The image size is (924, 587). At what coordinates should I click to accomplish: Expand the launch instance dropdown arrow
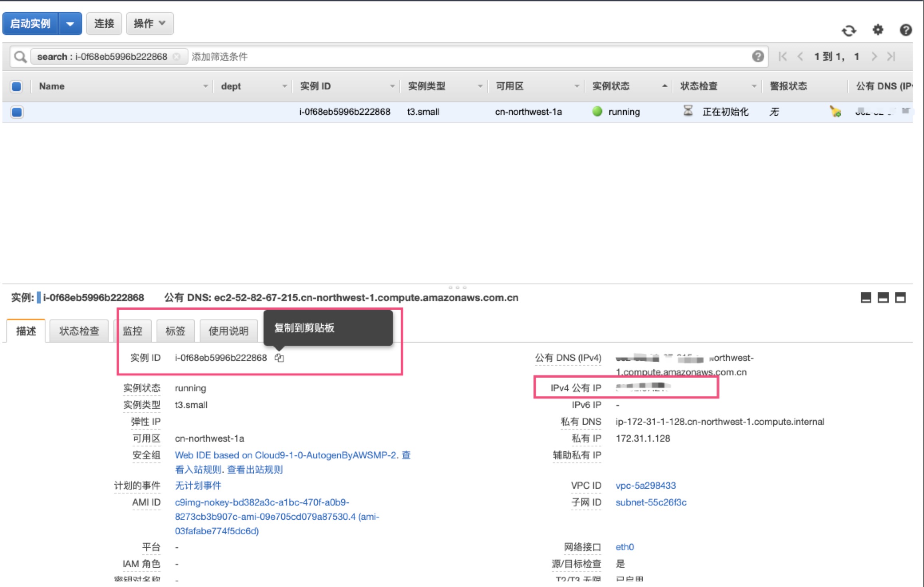pyautogui.click(x=70, y=24)
